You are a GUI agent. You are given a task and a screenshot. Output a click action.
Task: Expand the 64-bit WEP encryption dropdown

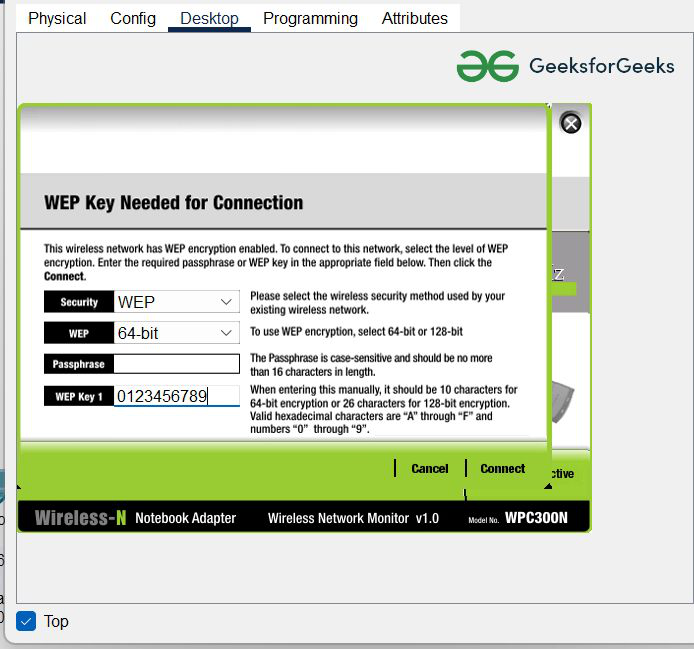pos(176,332)
